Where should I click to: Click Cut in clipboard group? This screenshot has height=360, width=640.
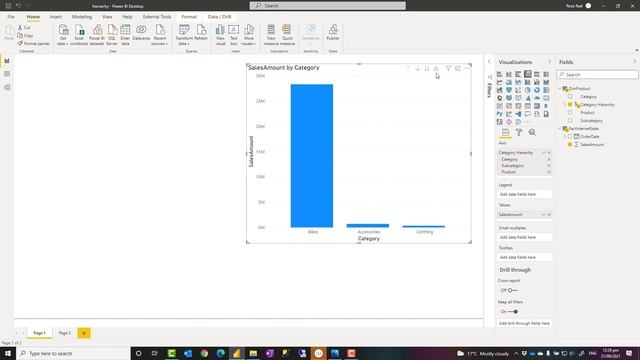point(24,27)
